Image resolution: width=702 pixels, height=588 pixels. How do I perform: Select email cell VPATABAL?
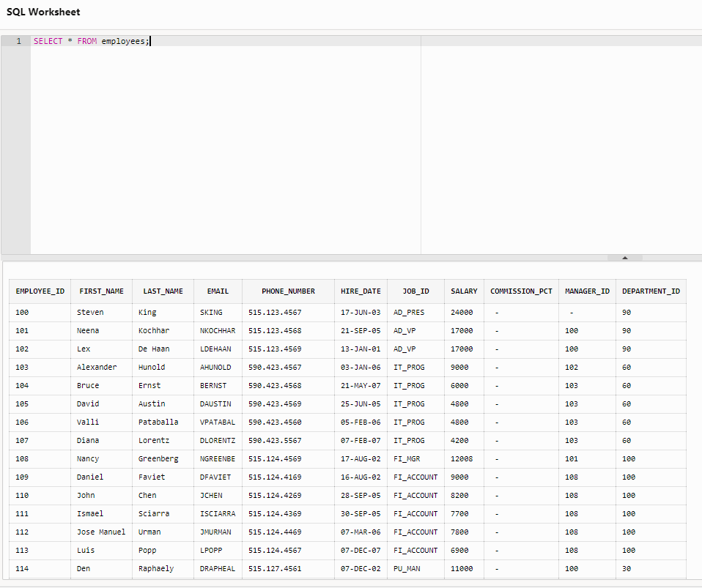(218, 423)
